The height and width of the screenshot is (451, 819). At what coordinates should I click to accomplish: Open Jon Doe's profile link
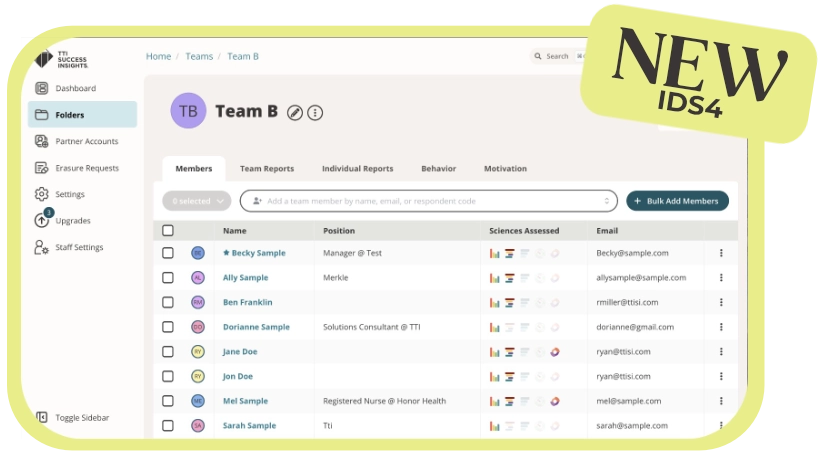coord(238,376)
